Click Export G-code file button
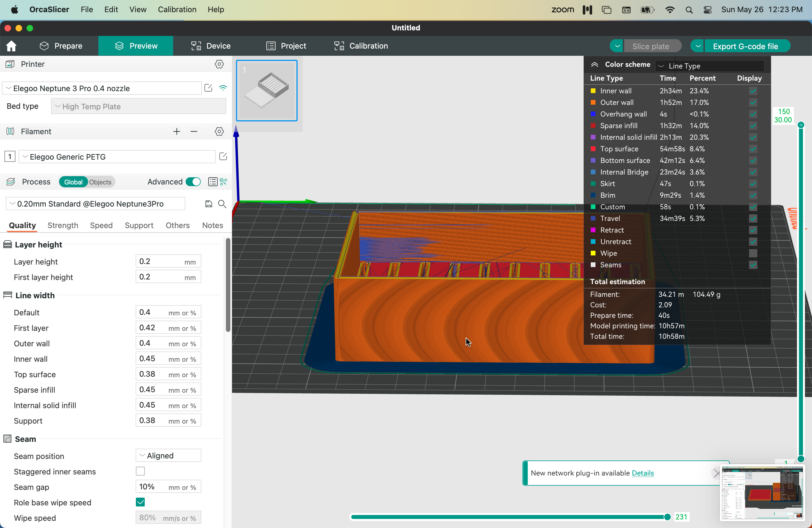This screenshot has width=812, height=528. pyautogui.click(x=745, y=46)
